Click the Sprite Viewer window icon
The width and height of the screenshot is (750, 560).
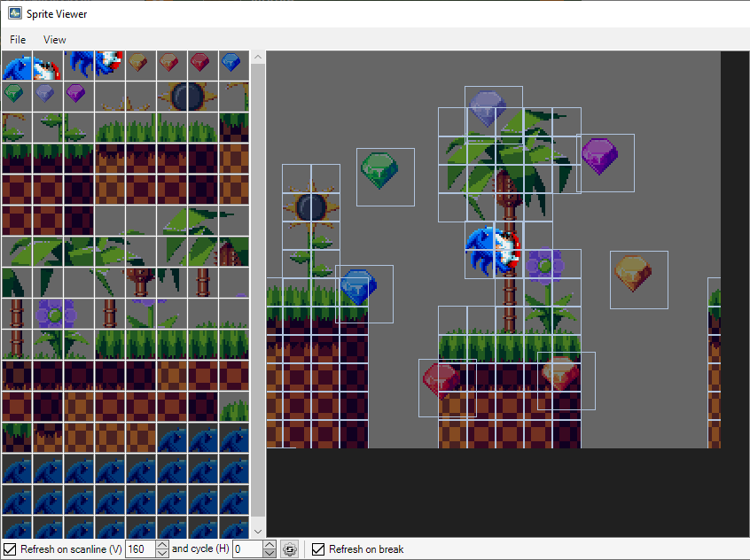pyautogui.click(x=15, y=13)
